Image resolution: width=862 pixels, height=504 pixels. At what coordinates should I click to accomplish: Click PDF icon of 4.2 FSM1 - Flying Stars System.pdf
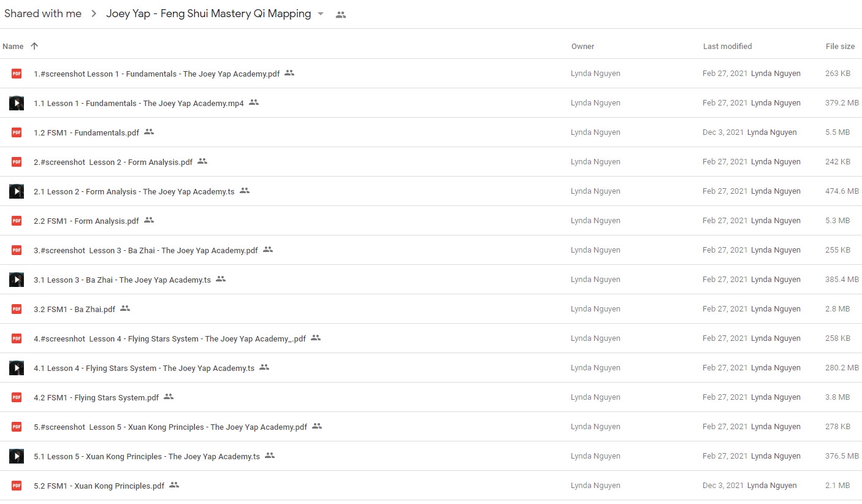coord(17,397)
